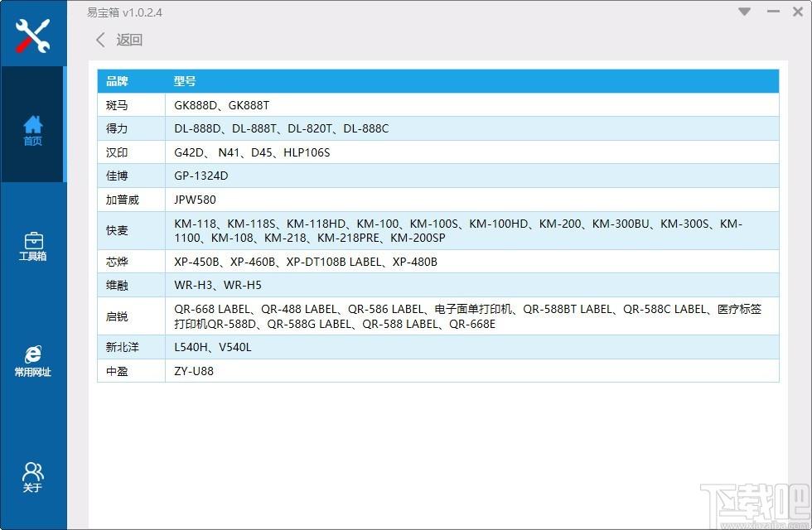Click the 芯烨 XP-450B models cell
Image resolution: width=812 pixels, height=530 pixels.
click(471, 262)
